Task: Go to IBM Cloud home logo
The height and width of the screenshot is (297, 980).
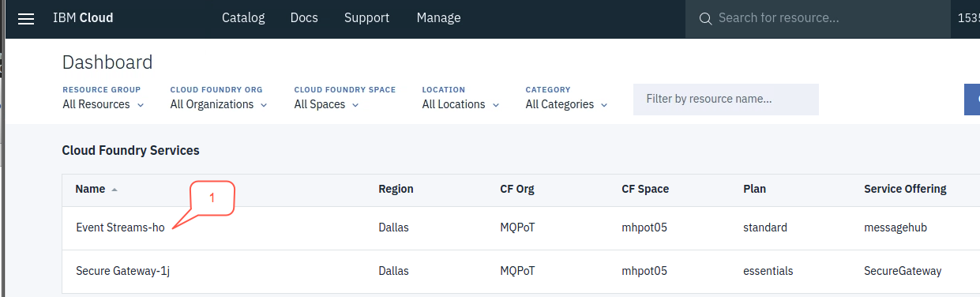Action: click(83, 17)
